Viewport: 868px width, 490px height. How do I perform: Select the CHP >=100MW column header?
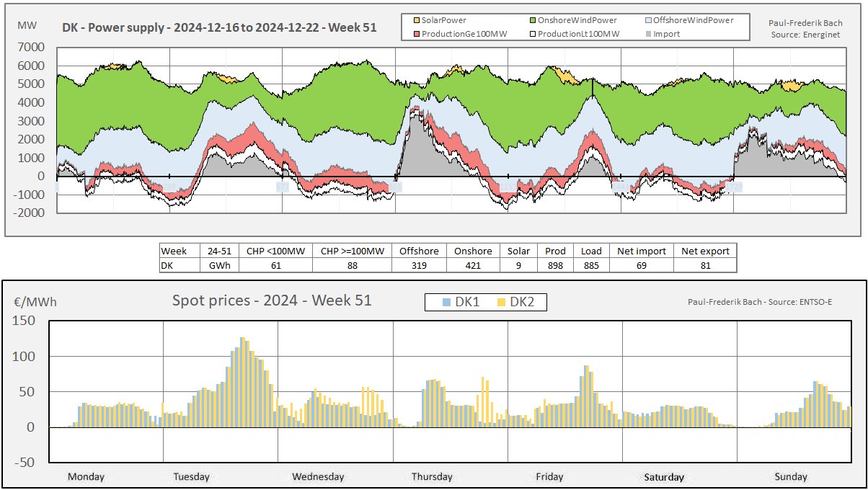352,251
